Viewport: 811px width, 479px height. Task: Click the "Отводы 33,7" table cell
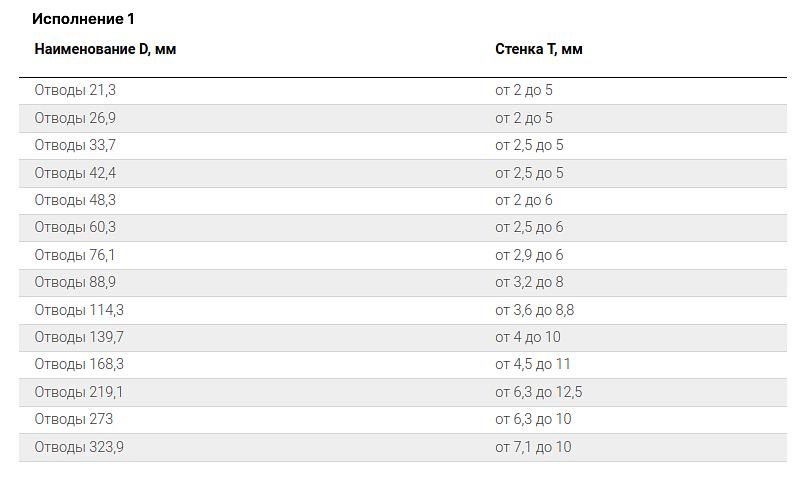(x=75, y=145)
